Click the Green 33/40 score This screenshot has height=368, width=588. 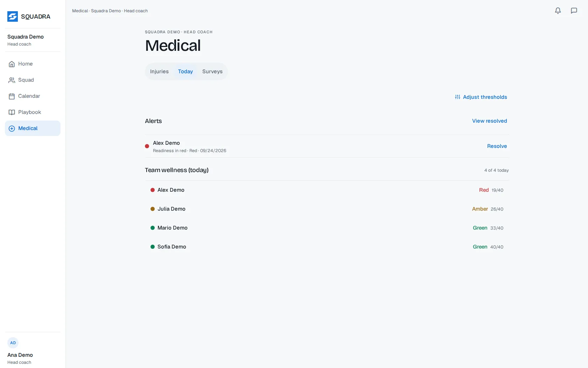(x=488, y=228)
